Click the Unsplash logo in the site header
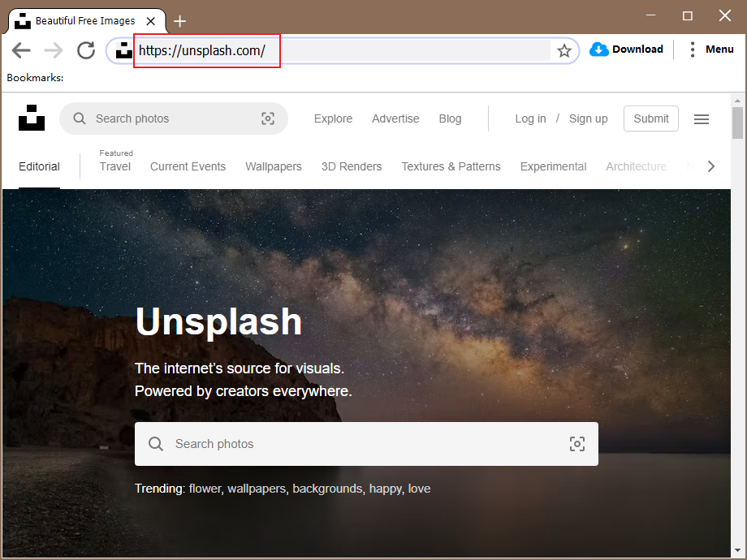The width and height of the screenshot is (747, 560). tap(32, 118)
